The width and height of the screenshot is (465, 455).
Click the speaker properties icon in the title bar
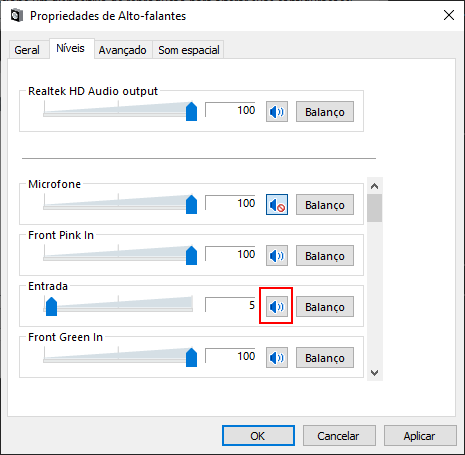(x=16, y=15)
